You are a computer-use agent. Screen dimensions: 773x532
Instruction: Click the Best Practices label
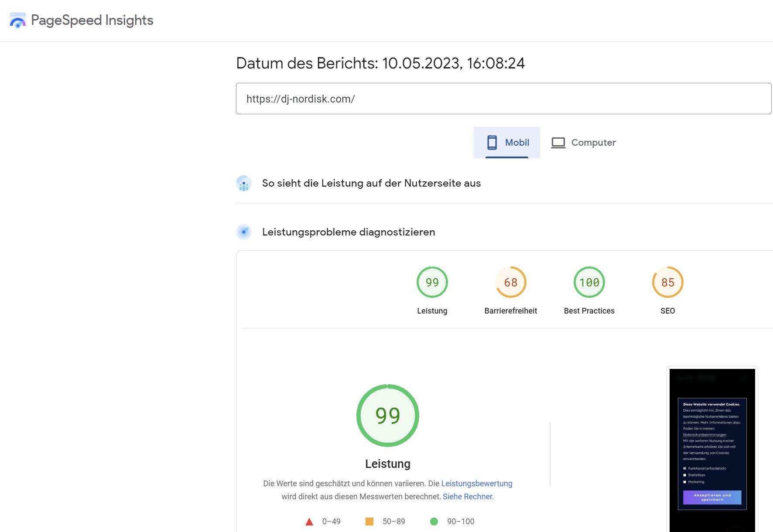point(589,311)
